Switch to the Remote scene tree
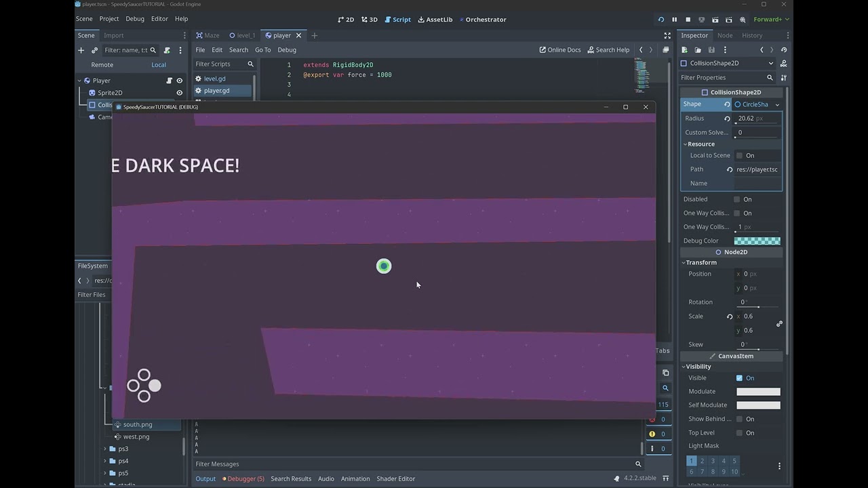The height and width of the screenshot is (488, 868). [102, 64]
